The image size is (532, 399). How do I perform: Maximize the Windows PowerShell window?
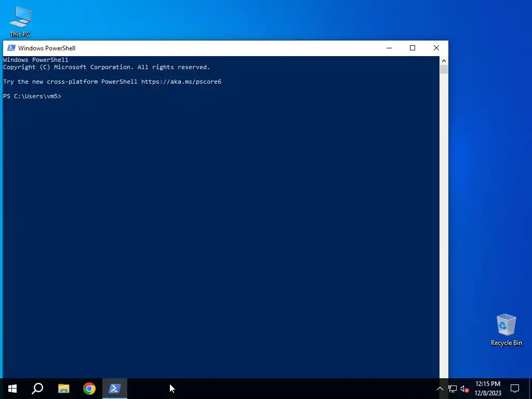click(413, 48)
